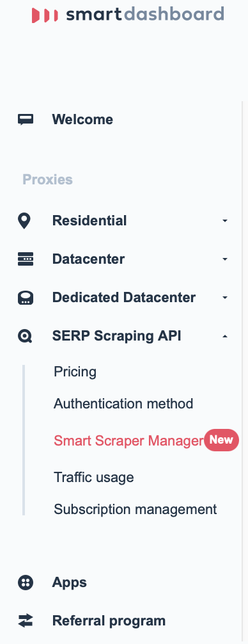Go to Authentication method
The image size is (248, 644).
click(x=123, y=404)
